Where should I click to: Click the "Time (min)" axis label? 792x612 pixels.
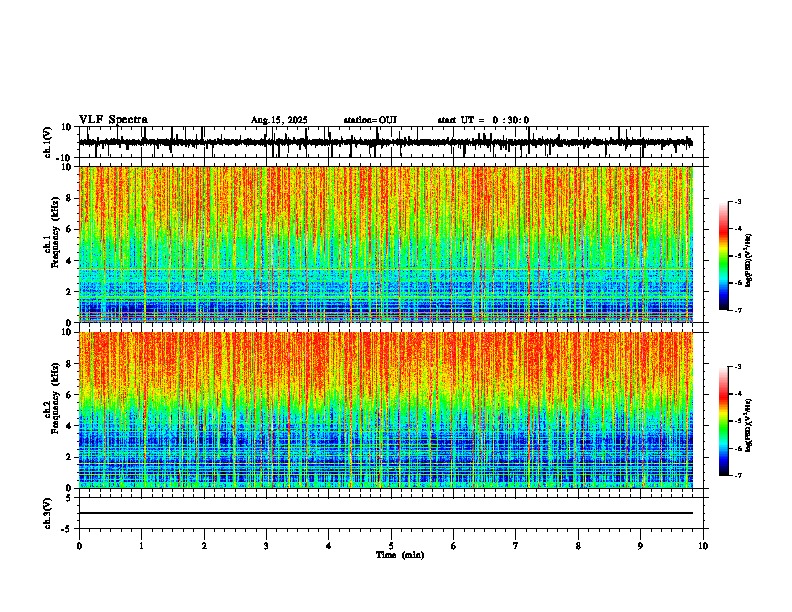pos(400,555)
